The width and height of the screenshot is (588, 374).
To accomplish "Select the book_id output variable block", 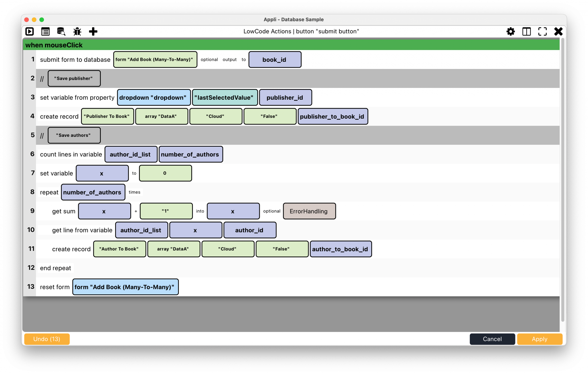I will (275, 59).
